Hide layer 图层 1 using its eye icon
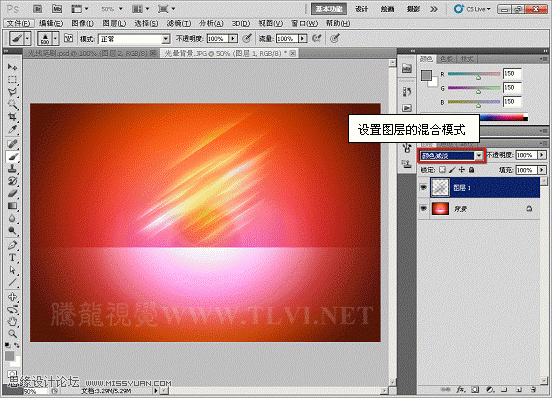 pos(424,188)
